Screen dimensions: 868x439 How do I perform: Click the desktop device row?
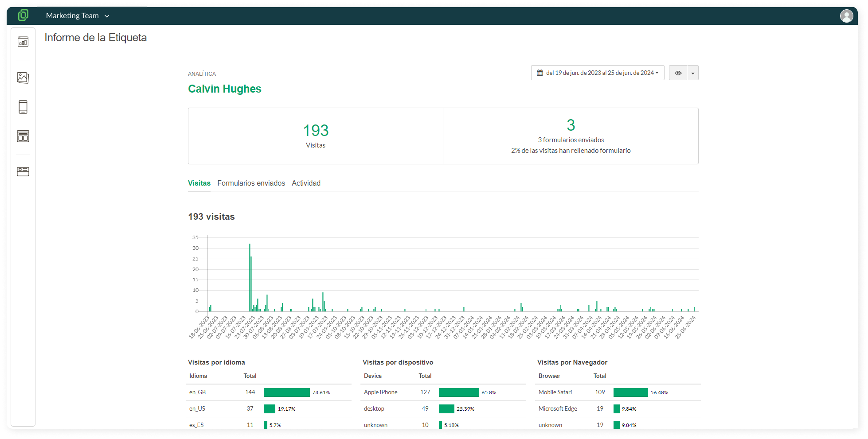coord(443,409)
